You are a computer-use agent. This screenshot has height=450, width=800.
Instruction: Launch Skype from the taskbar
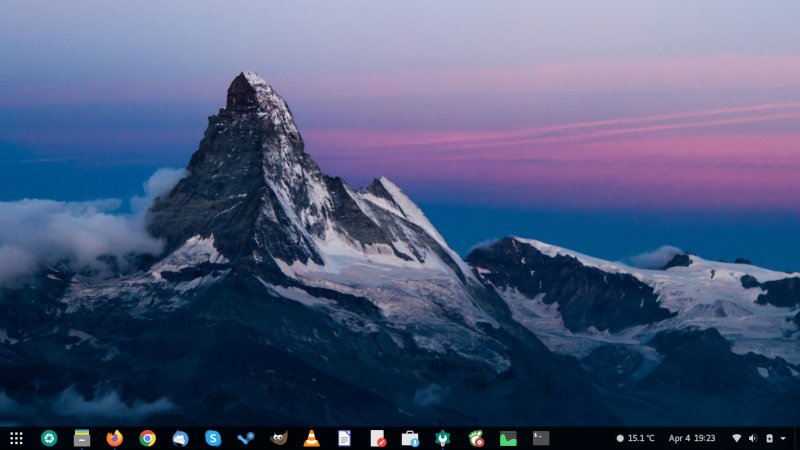click(213, 438)
